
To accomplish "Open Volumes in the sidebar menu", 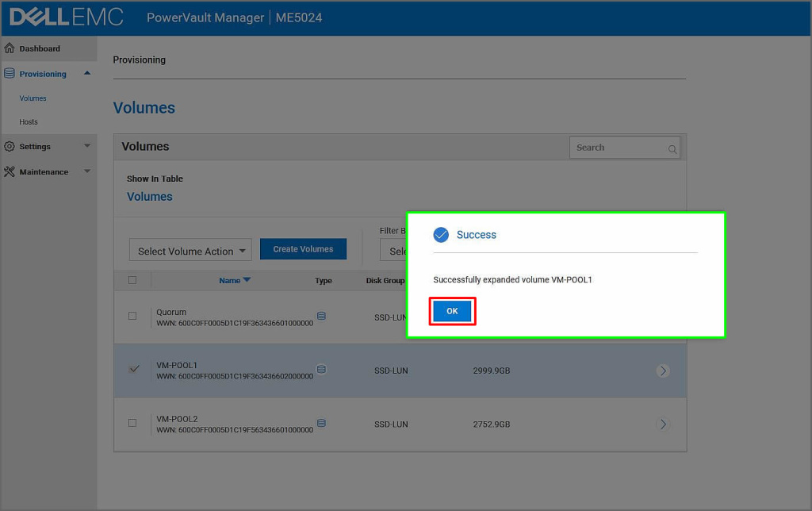I will click(33, 98).
